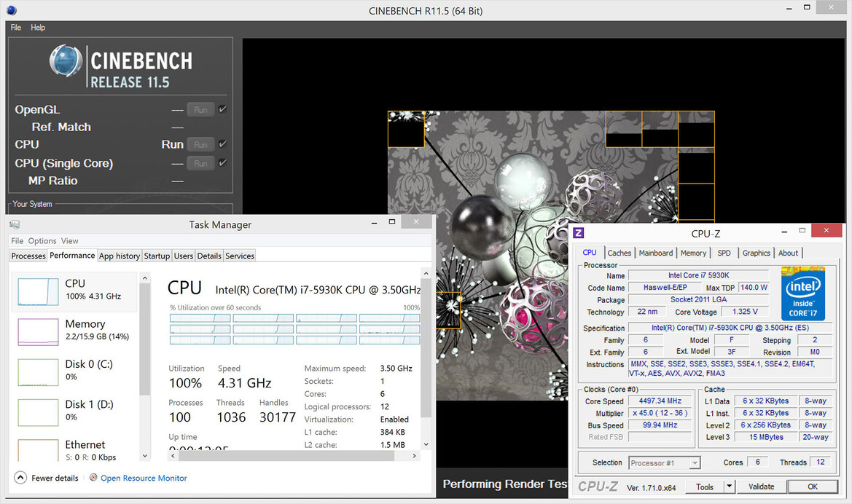Viewport: 852px width, 504px height.
Task: Click the Validate button in CPU-Z
Action: click(x=761, y=487)
